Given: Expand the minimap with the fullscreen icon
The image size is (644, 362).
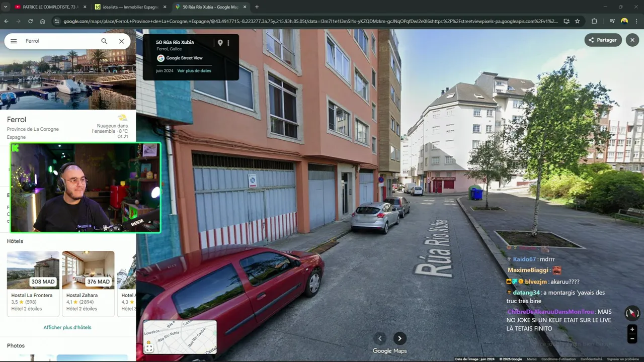Looking at the screenshot, I should click(149, 348).
